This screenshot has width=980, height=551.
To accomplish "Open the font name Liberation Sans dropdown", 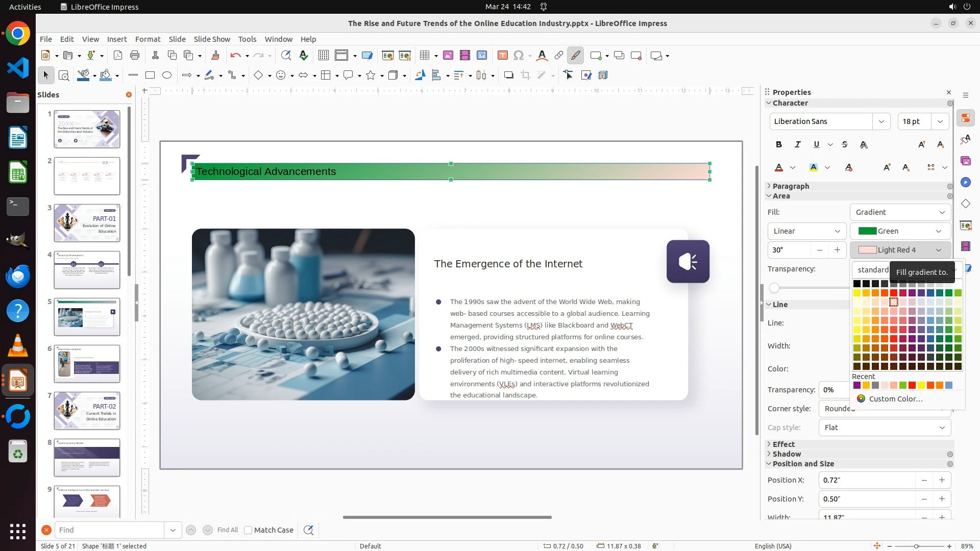I will click(881, 121).
